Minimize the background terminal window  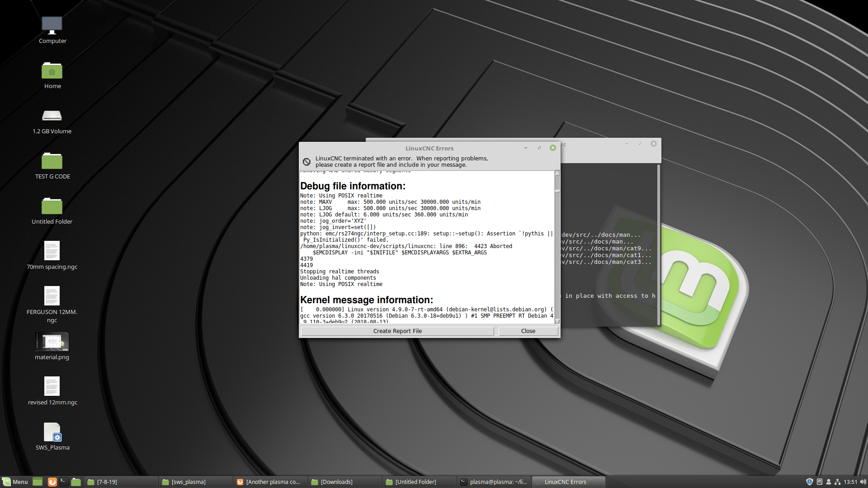[x=627, y=144]
